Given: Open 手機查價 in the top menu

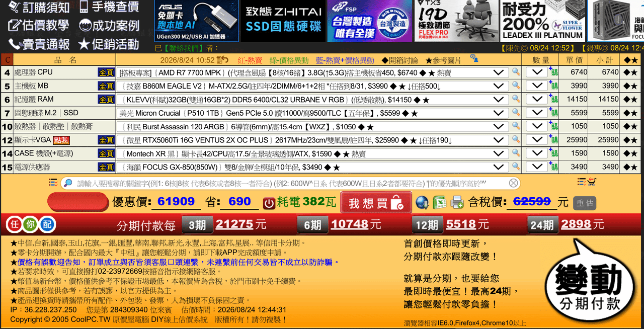Looking at the screenshot, I should [x=109, y=7].
